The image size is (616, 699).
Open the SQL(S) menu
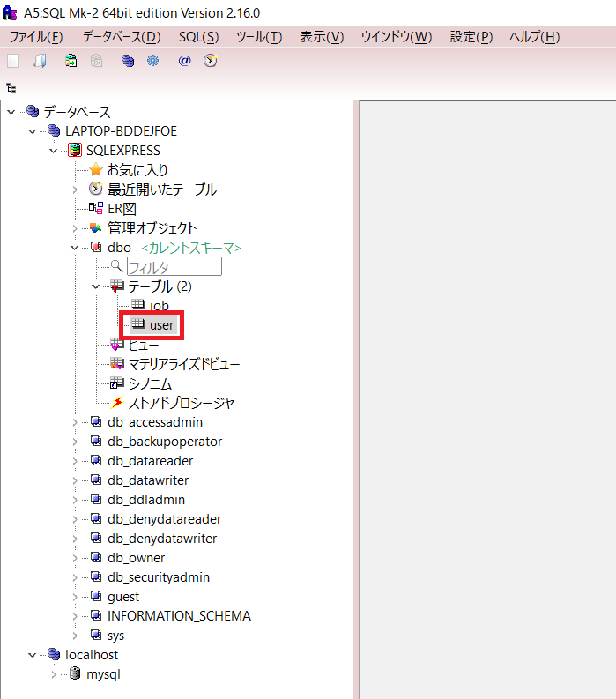[x=199, y=36]
